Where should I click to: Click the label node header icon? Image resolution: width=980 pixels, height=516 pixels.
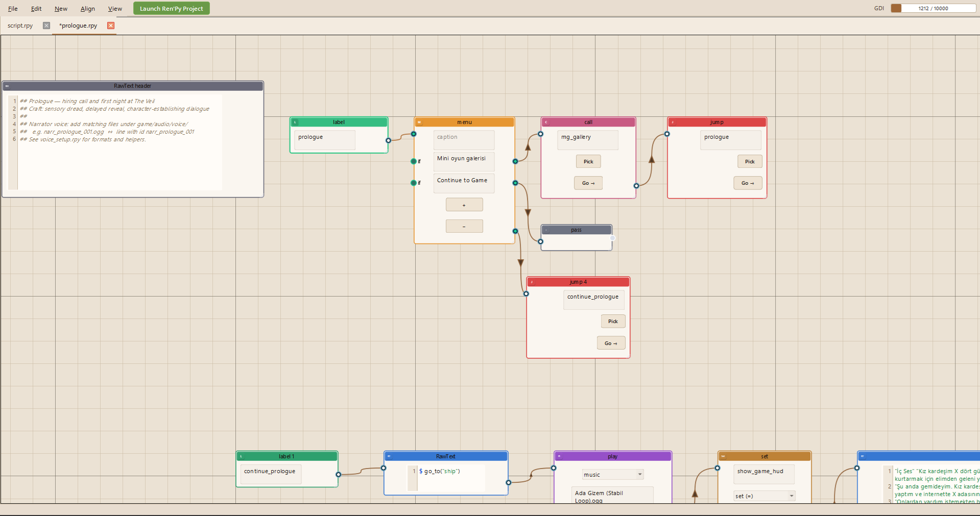coord(295,122)
